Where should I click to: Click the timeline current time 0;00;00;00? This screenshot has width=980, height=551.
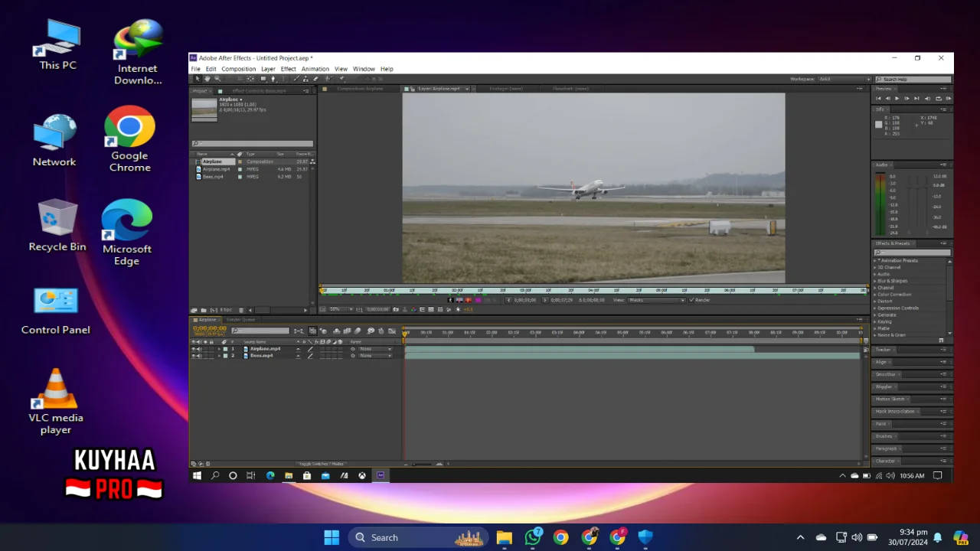coord(209,328)
